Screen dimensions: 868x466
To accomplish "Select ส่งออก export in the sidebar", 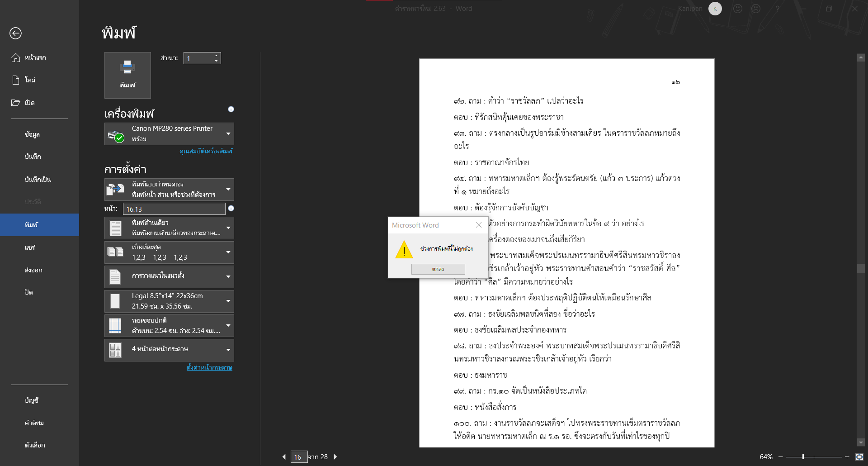I will [39, 270].
